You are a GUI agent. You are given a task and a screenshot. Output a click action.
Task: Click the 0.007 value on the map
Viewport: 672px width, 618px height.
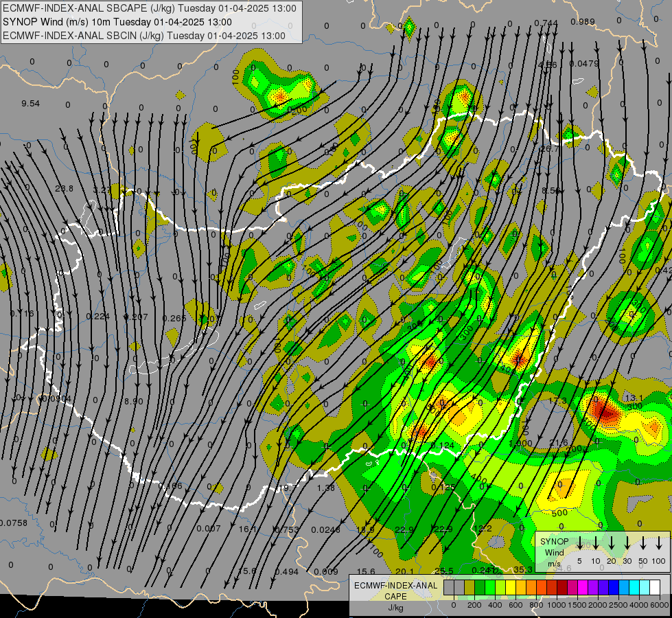(x=208, y=528)
